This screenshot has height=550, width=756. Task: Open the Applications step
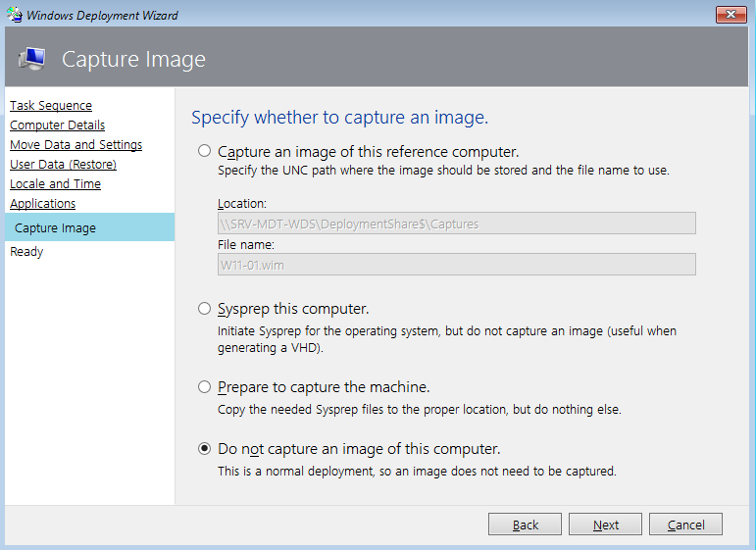coord(43,203)
